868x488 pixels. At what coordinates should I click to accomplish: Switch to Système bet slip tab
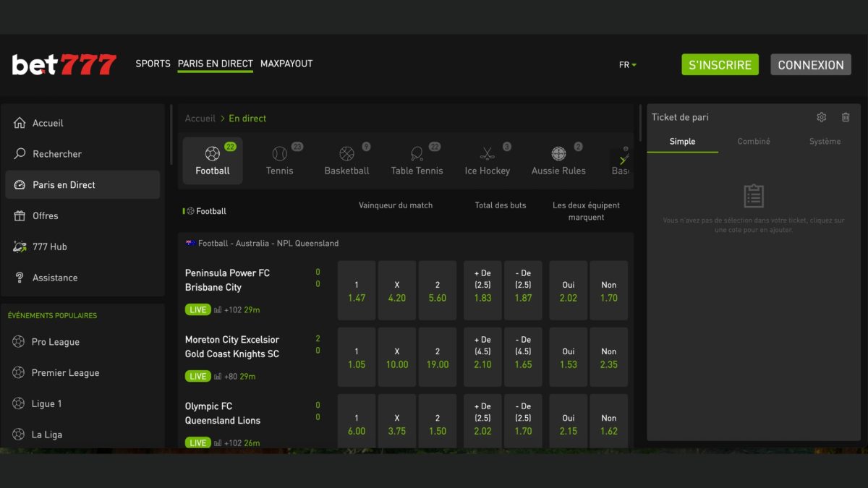pyautogui.click(x=825, y=142)
